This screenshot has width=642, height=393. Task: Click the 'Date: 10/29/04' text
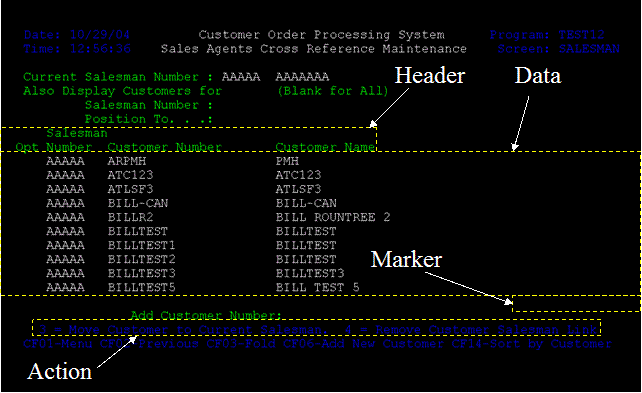[77, 35]
